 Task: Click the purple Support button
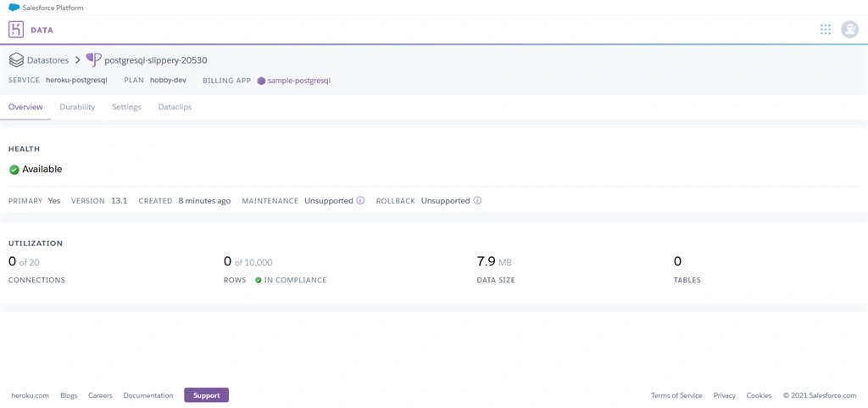(x=207, y=395)
